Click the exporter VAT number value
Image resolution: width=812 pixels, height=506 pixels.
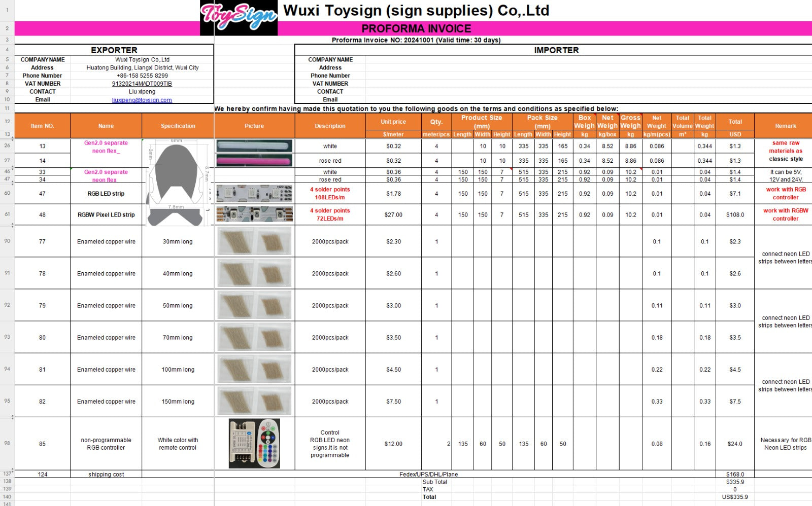click(142, 84)
